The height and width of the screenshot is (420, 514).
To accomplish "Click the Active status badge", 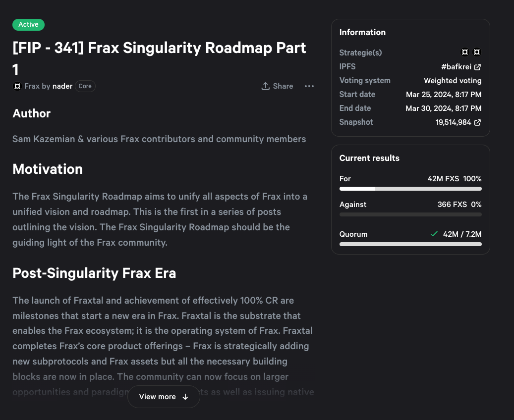I will click(29, 24).
